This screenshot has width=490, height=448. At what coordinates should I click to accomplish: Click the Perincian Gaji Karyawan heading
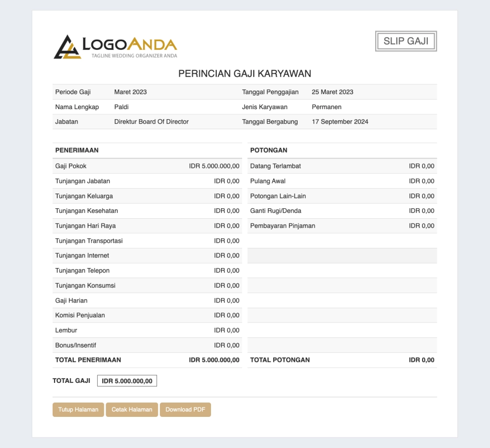tap(245, 74)
